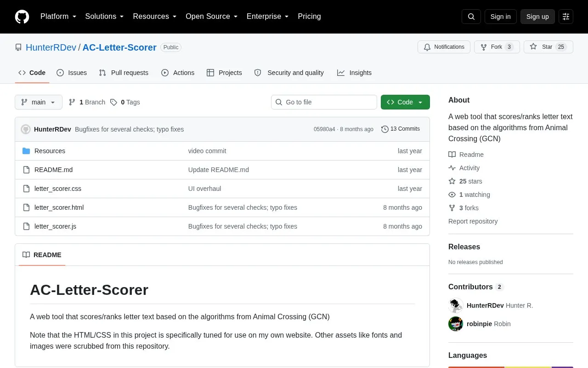Image resolution: width=588 pixels, height=368 pixels.
Task: Click the red language bar segment
Action: pyautogui.click(x=476, y=367)
